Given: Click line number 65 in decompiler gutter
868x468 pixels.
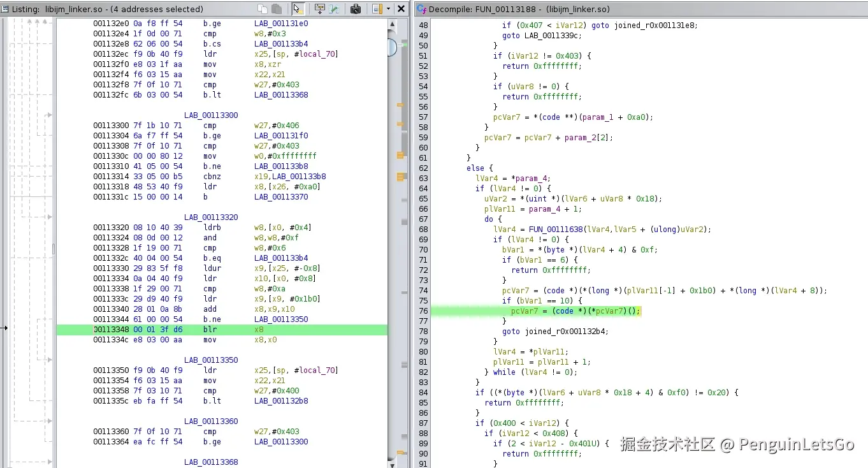Looking at the screenshot, I should tap(423, 199).
